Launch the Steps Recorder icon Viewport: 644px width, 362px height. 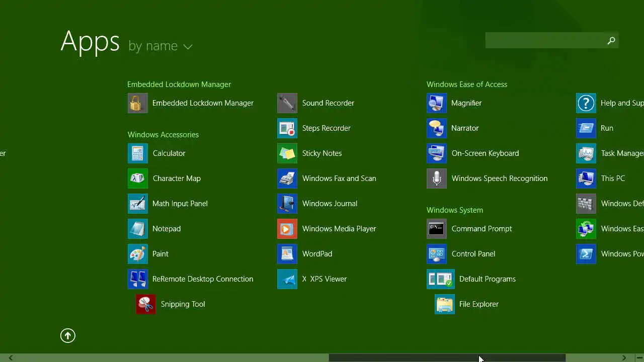click(287, 128)
